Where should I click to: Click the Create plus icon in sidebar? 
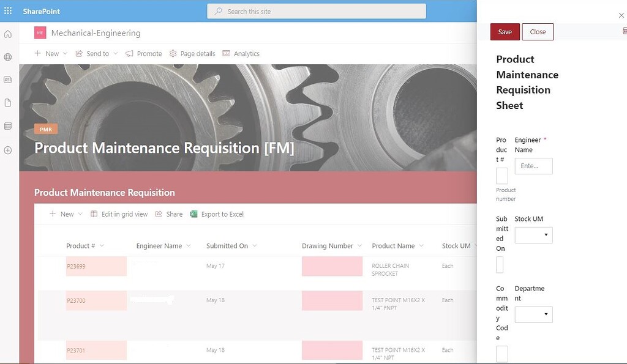(x=8, y=150)
